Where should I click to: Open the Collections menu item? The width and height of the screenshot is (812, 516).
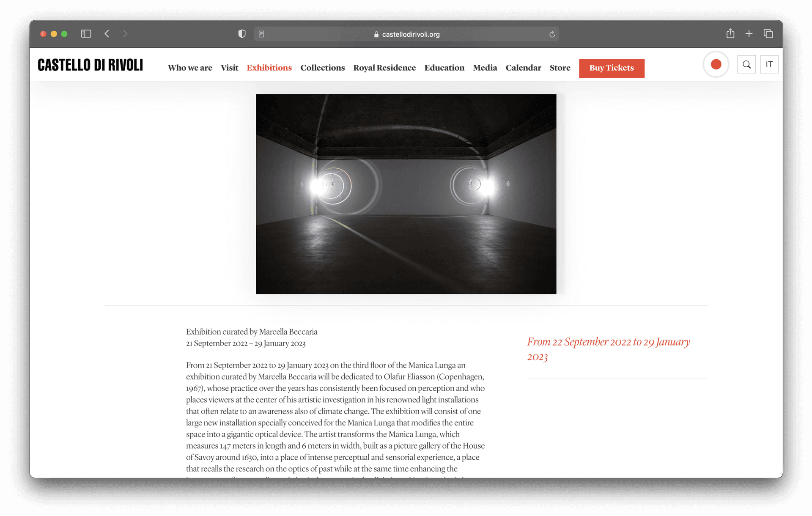point(322,68)
